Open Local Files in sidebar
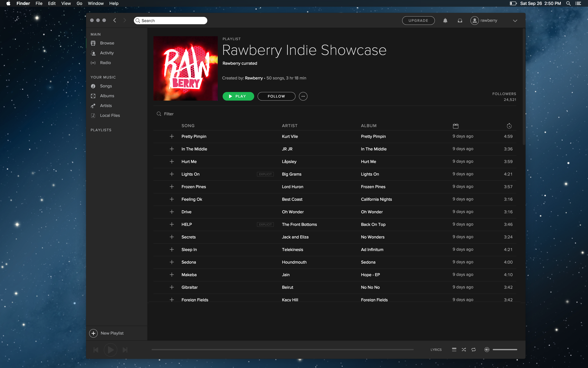Viewport: 588px width, 368px height. tap(110, 115)
